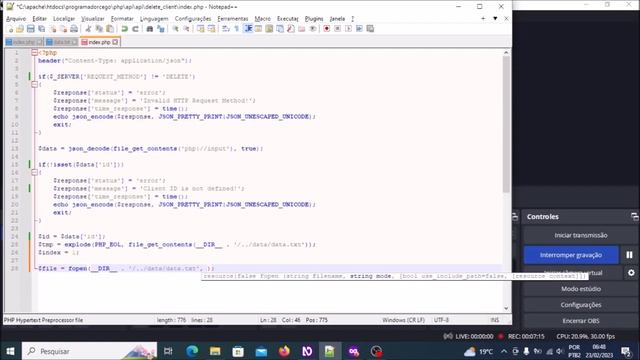Create a new file with the New toolbar icon
This screenshot has height=360, width=640.
9,29
